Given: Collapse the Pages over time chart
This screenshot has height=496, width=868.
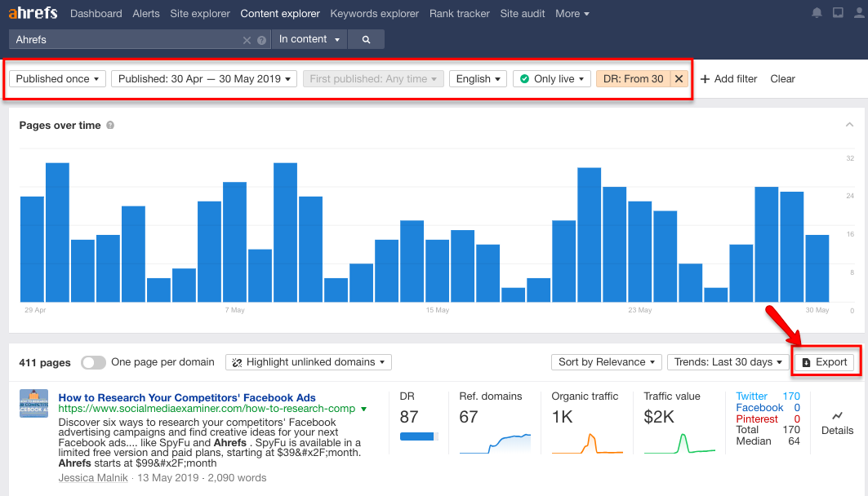Looking at the screenshot, I should pos(849,125).
